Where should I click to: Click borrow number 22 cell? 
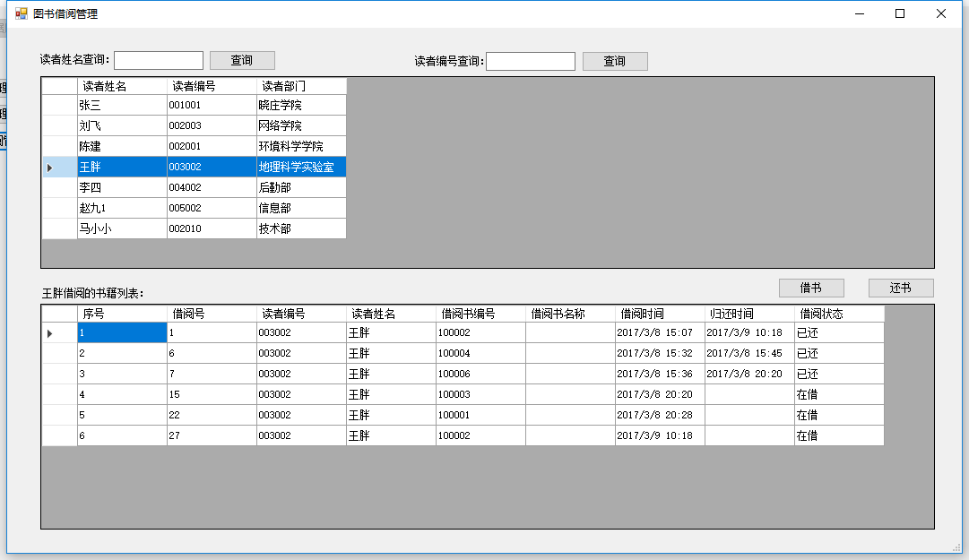(212, 415)
